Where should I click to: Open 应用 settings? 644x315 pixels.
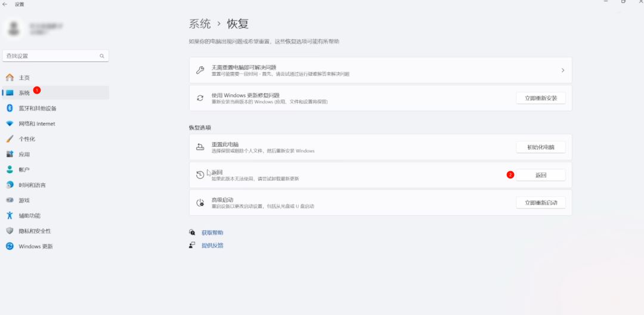coord(56,155)
